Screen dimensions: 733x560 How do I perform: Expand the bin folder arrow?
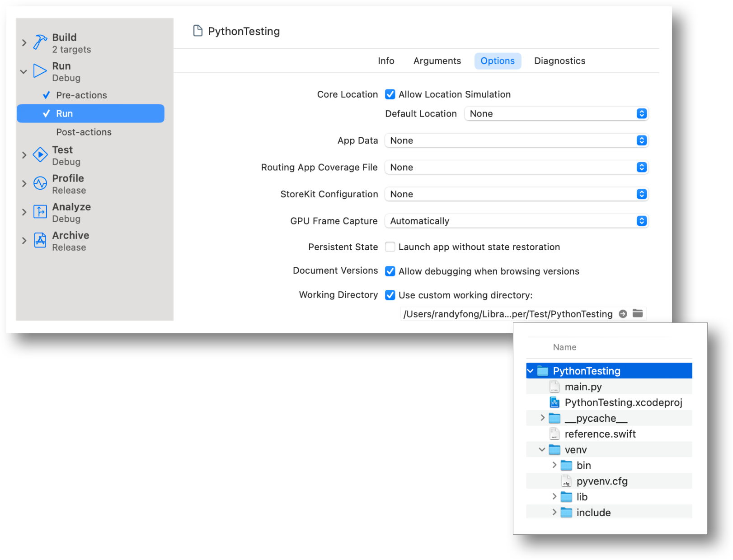pos(554,465)
